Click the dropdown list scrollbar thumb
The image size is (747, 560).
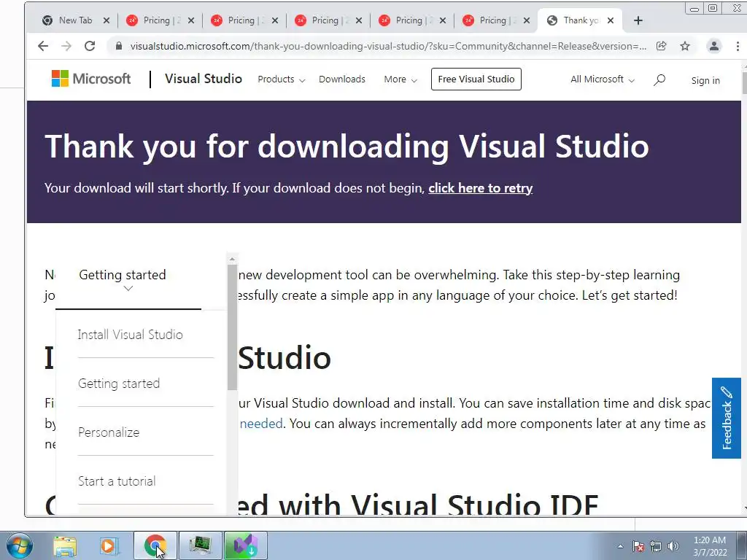click(x=233, y=327)
